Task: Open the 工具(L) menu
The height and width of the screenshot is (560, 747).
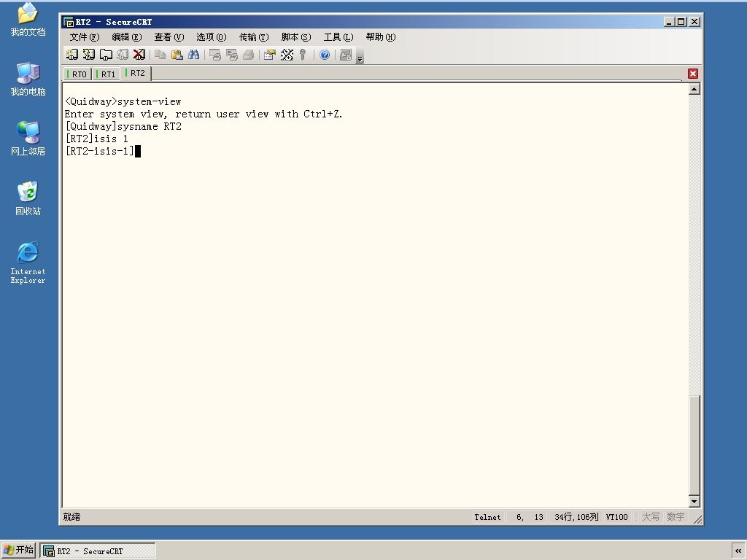Action: pyautogui.click(x=338, y=37)
